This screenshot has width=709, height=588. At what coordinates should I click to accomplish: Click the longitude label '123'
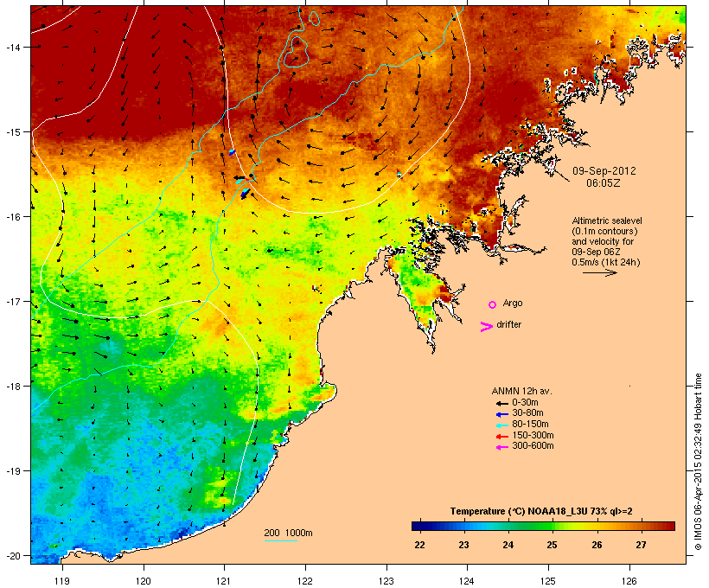coord(386,581)
